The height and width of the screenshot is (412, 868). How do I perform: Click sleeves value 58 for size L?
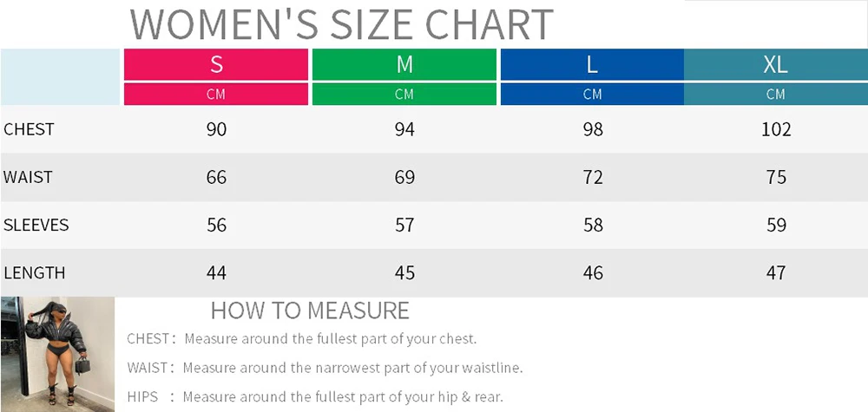click(593, 225)
